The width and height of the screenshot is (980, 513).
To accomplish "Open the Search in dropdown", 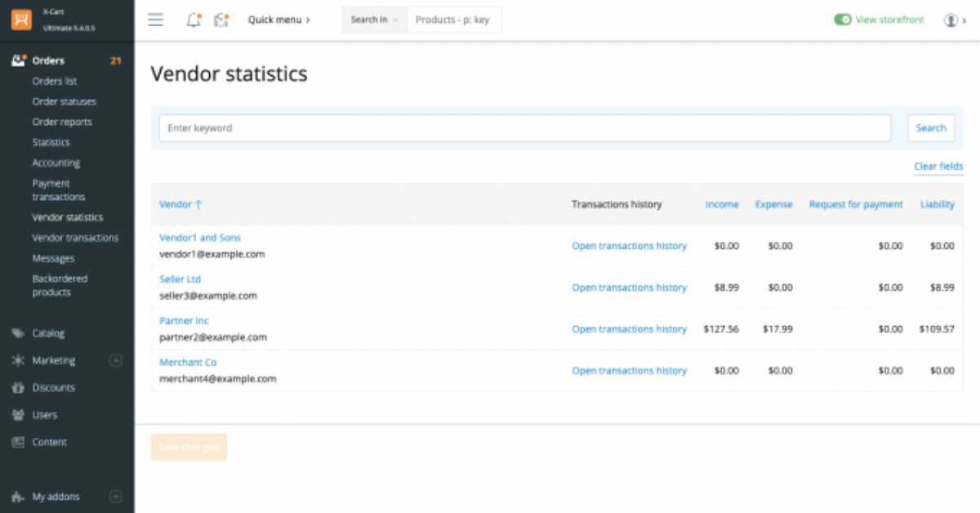I will click(x=373, y=20).
